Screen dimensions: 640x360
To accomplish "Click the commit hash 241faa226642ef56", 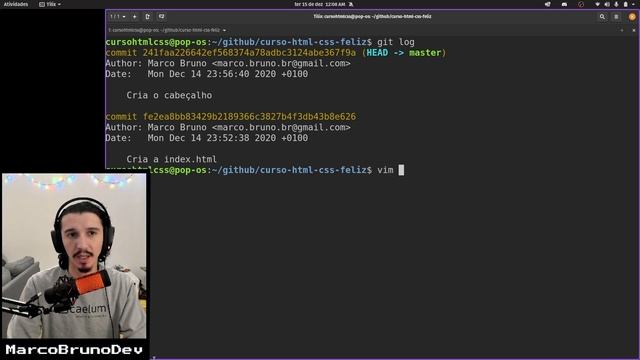I will click(x=249, y=53).
